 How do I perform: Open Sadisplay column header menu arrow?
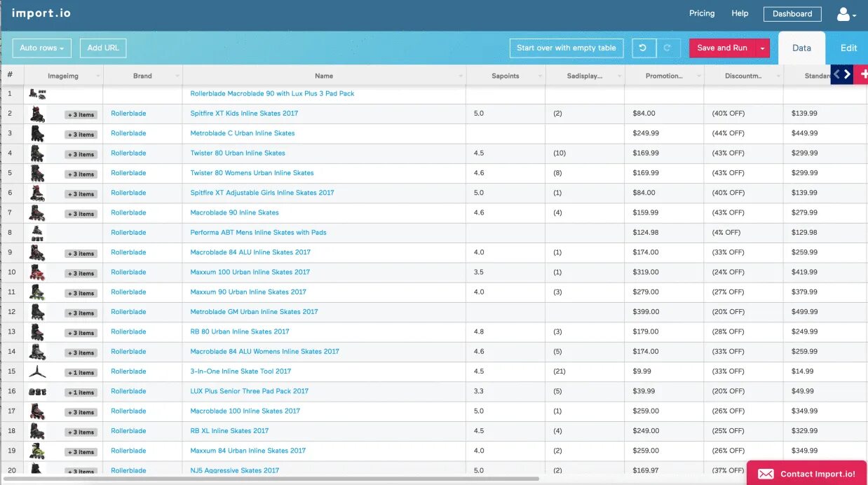coord(619,76)
